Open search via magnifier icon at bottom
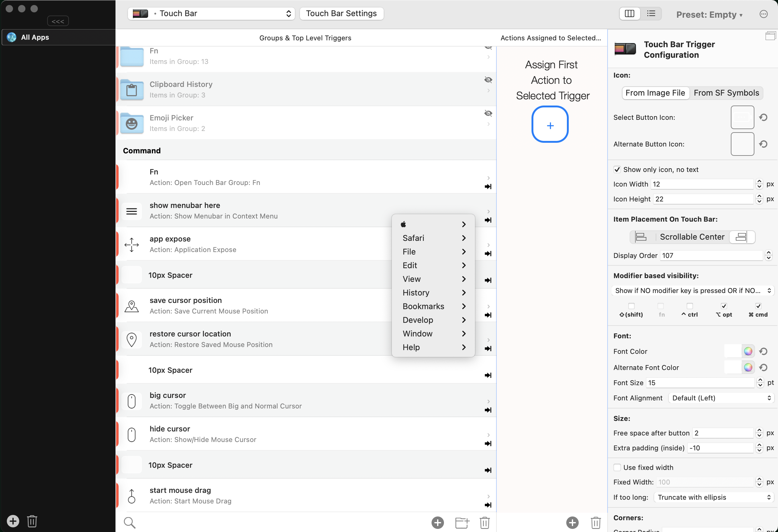778x532 pixels. pos(130,522)
